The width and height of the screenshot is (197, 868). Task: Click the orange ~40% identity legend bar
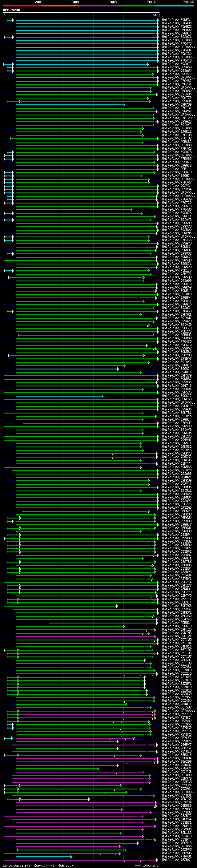click(x=60, y=6)
